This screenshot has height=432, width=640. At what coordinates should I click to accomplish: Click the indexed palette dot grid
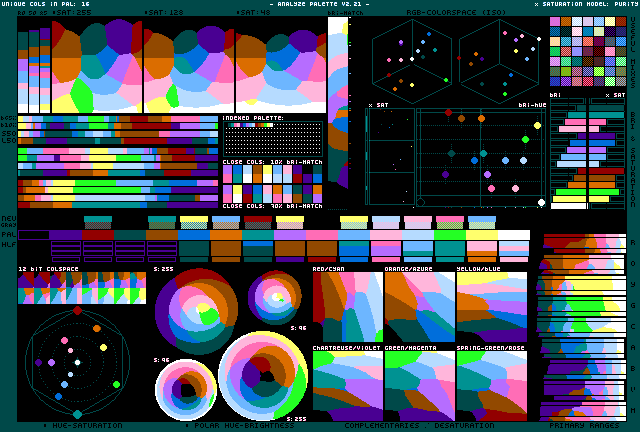[x=273, y=139]
